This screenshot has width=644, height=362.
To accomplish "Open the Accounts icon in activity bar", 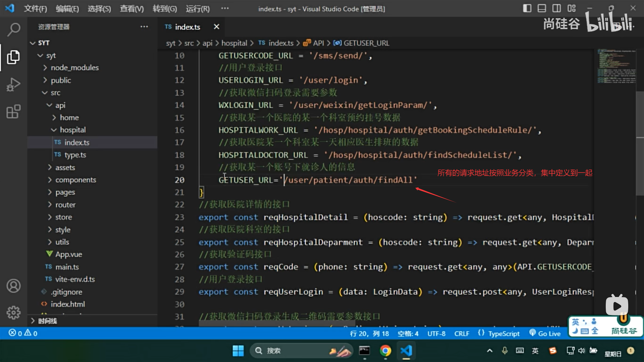I will coord(13,286).
